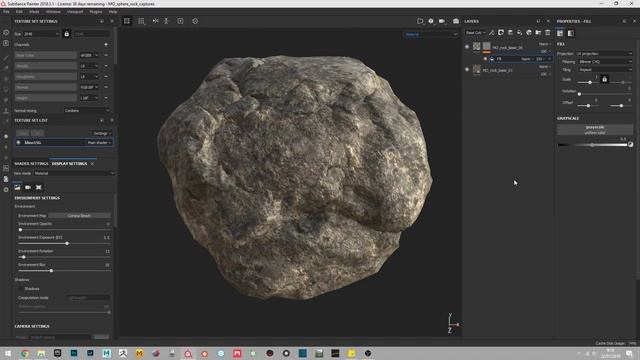The width and height of the screenshot is (640, 360).
Task: Open the Base Color format dropdown
Action: (x=89, y=55)
